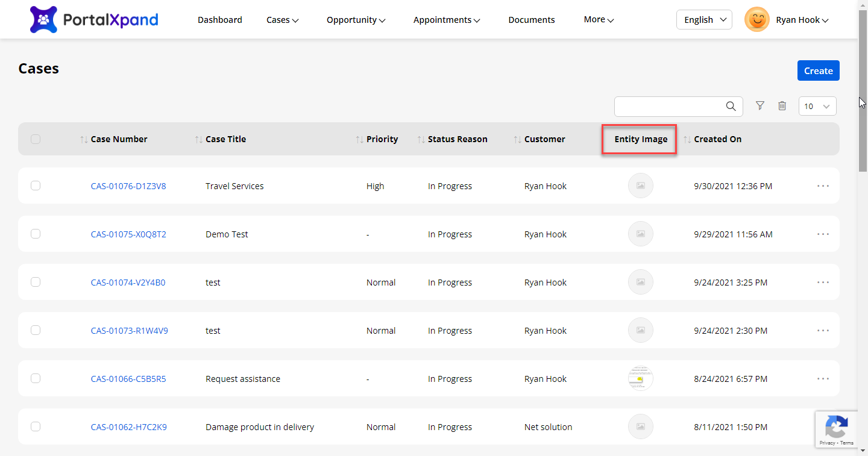The height and width of the screenshot is (456, 868).
Task: Select checkbox for Request assistance case
Action: pos(36,378)
